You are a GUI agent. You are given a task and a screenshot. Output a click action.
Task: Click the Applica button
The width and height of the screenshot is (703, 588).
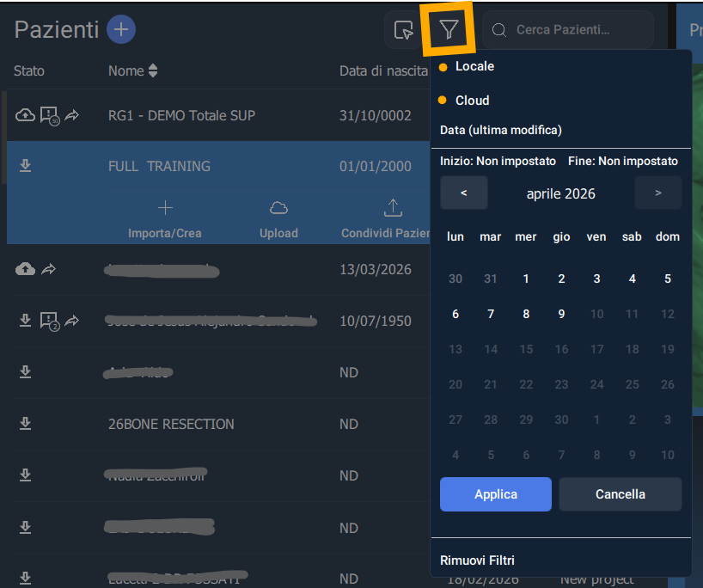[496, 494]
